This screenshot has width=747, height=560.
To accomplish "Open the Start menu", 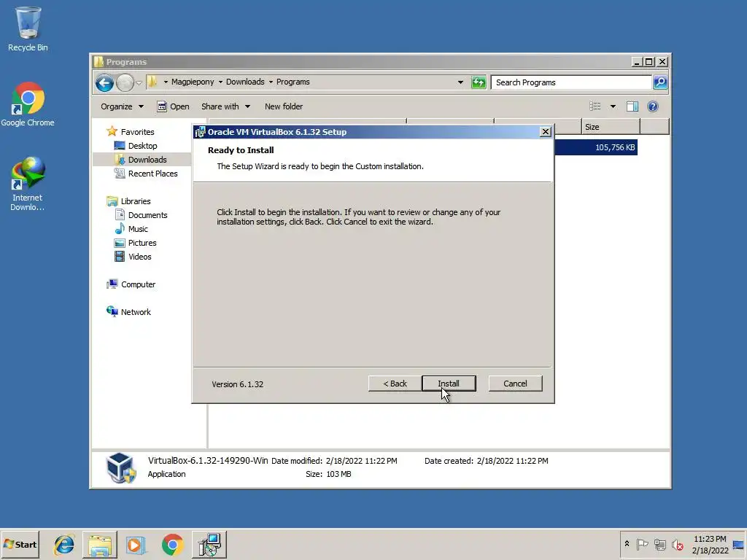I will (x=20, y=544).
